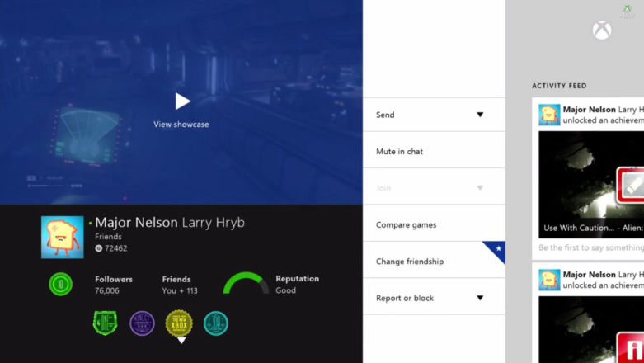Open the Followers 76,006 count

114,285
